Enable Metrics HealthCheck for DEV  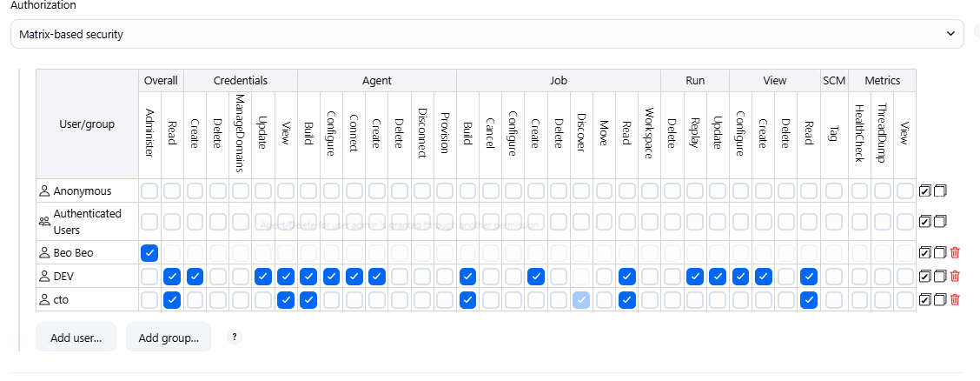(859, 277)
